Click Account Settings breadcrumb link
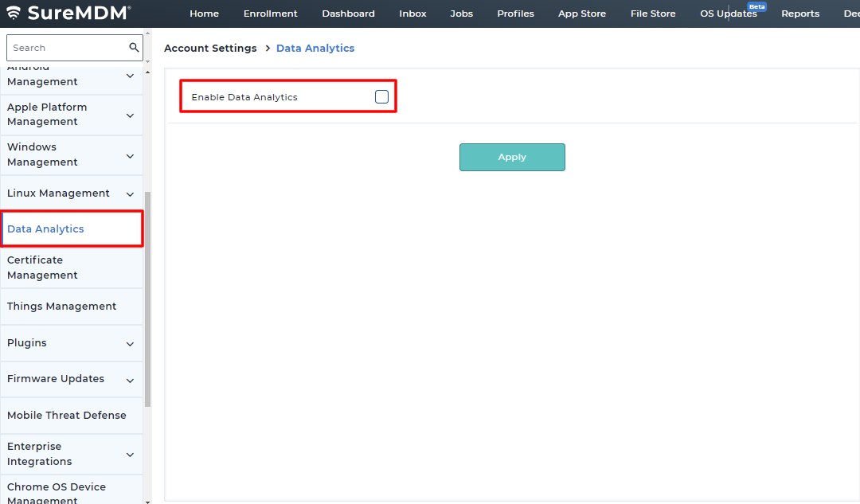This screenshot has width=860, height=504. [210, 49]
